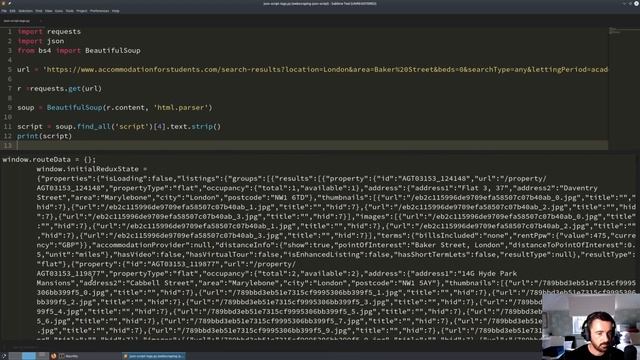Screen dimensions: 640x360
Task: Click 'AGT03153_124148' id in first output line
Action: click(x=433, y=179)
